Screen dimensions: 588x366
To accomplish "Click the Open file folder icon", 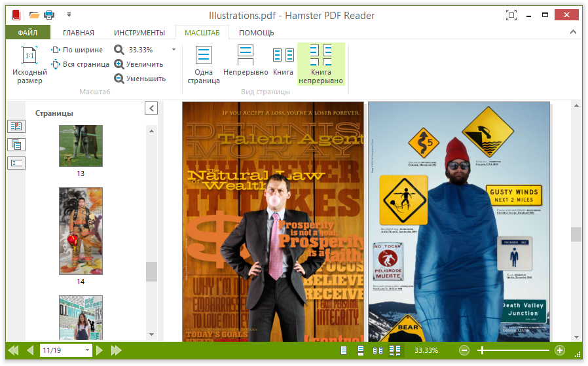I will (x=35, y=15).
